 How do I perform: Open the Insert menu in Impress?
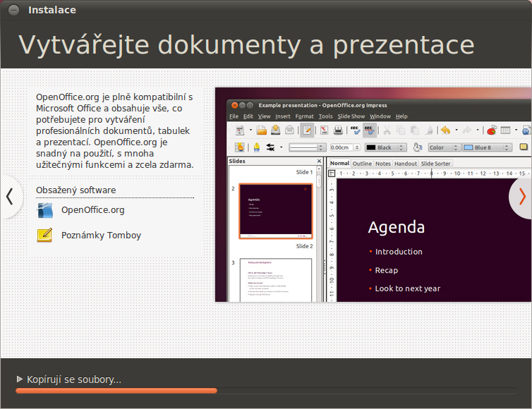pos(283,116)
